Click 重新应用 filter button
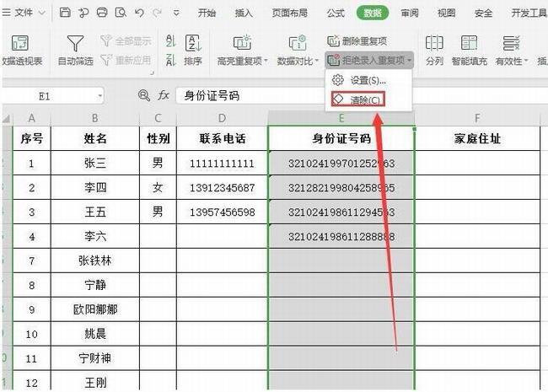The width and height of the screenshot is (548, 392). [126, 60]
